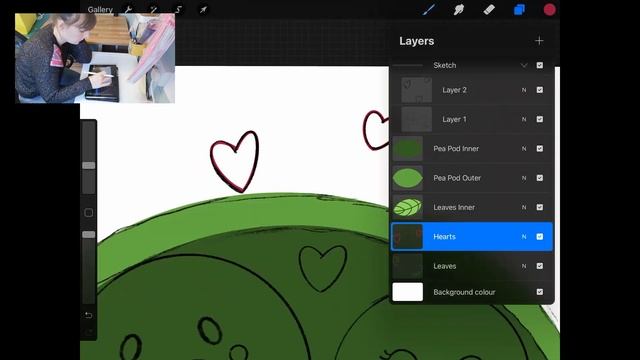Toggle Sketch group visibility checkbox
640x360 pixels.
pyautogui.click(x=540, y=65)
